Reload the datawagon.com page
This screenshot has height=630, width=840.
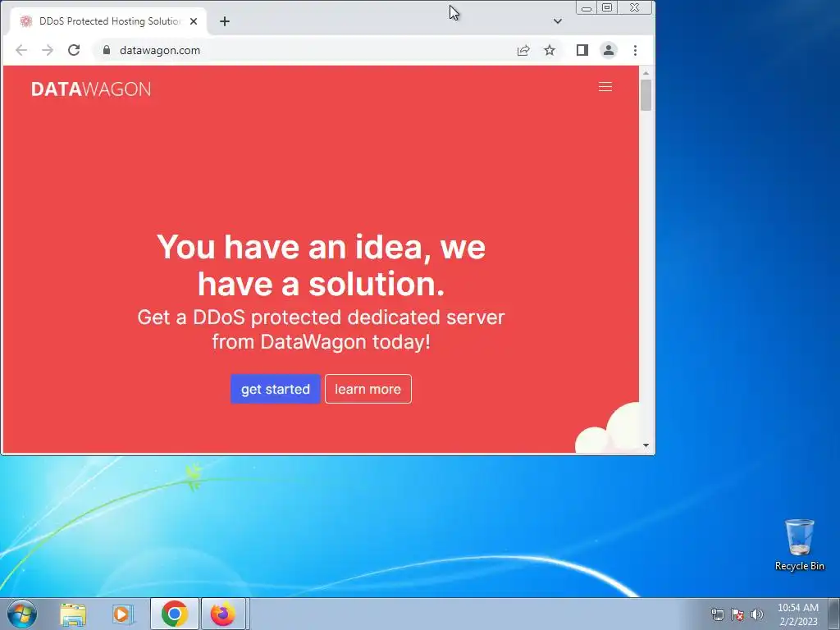tap(74, 50)
